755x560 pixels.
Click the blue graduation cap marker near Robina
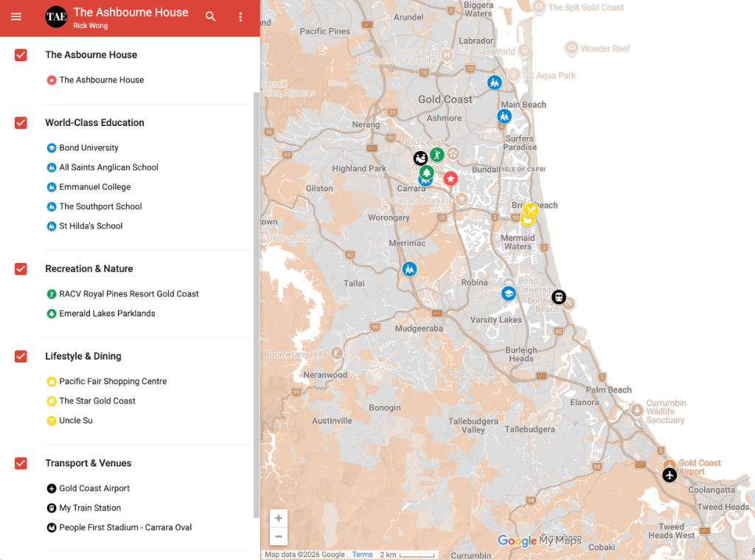click(x=509, y=293)
